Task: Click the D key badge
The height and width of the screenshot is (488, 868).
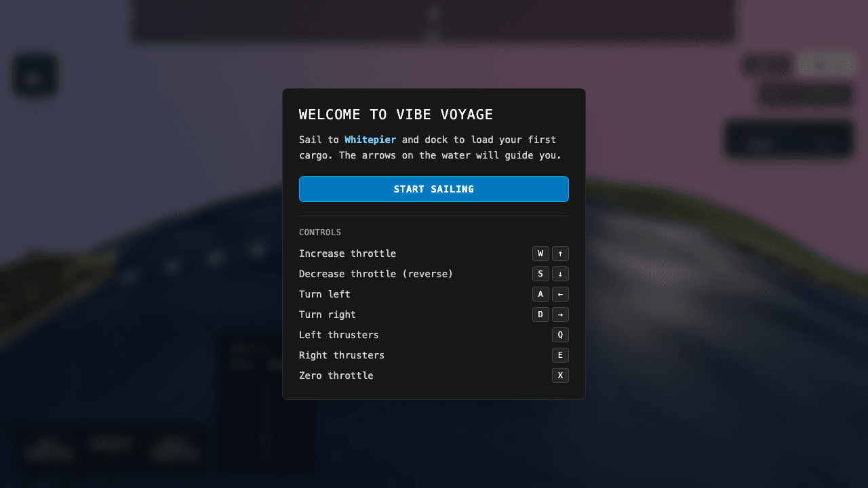Action: coord(540,314)
